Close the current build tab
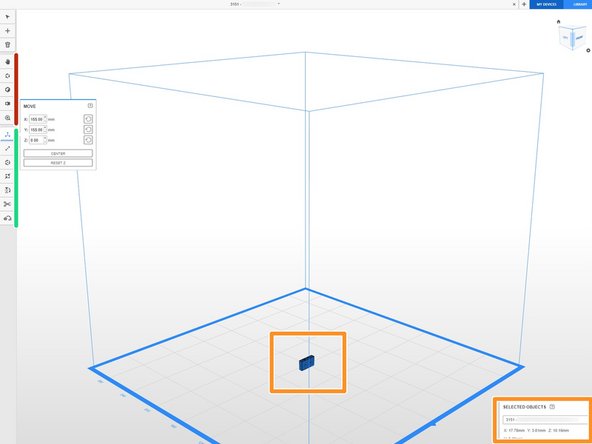Image resolution: width=592 pixels, height=444 pixels. point(514,4)
